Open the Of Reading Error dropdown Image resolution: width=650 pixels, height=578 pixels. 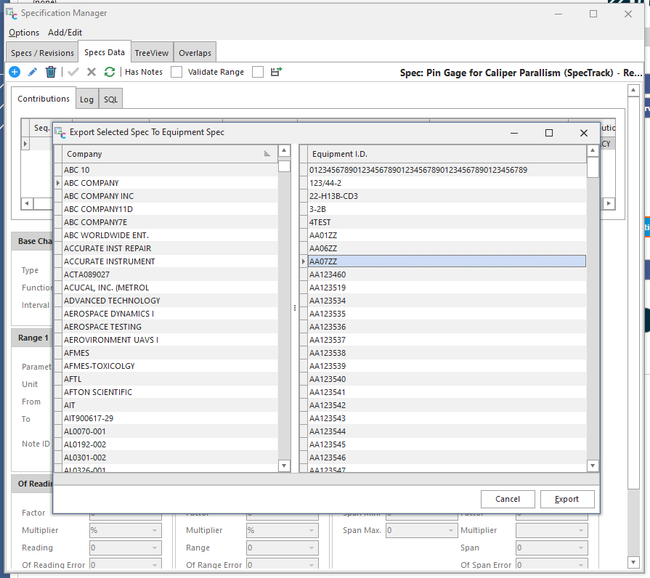154,565
